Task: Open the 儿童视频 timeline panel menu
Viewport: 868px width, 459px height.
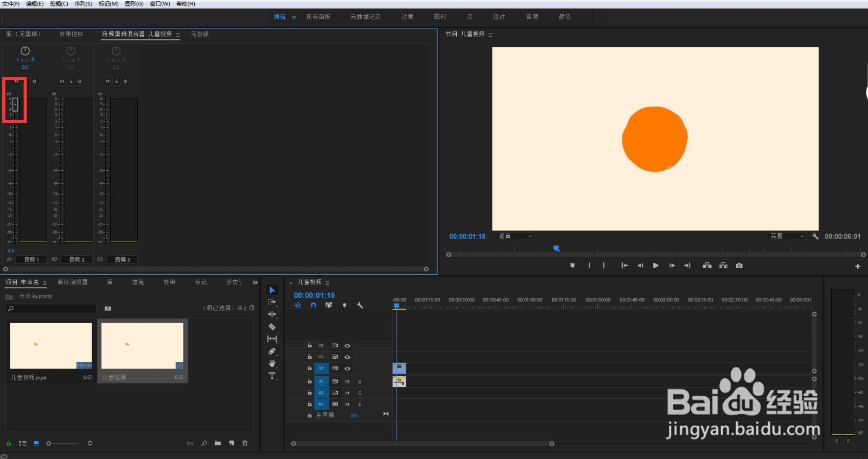Action: 328,283
